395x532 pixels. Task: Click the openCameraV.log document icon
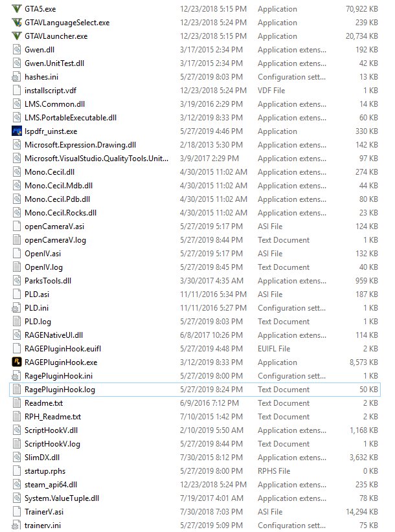[x=17, y=240]
